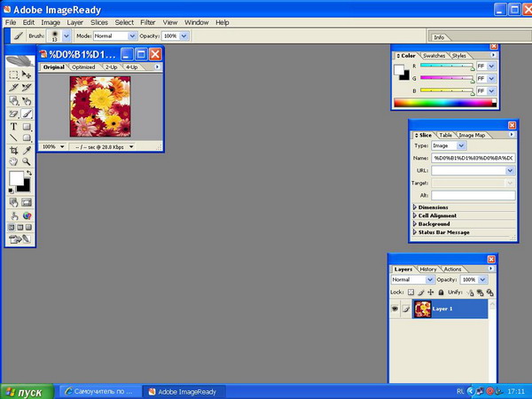Open the layer blend mode Normal dropdown
The width and height of the screenshot is (532, 399).
point(412,279)
